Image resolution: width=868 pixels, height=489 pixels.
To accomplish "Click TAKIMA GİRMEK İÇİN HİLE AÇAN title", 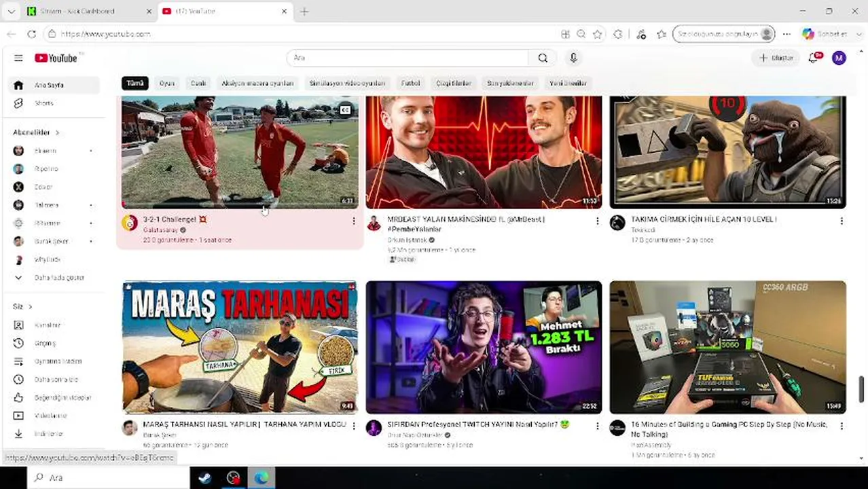I will coord(704,219).
